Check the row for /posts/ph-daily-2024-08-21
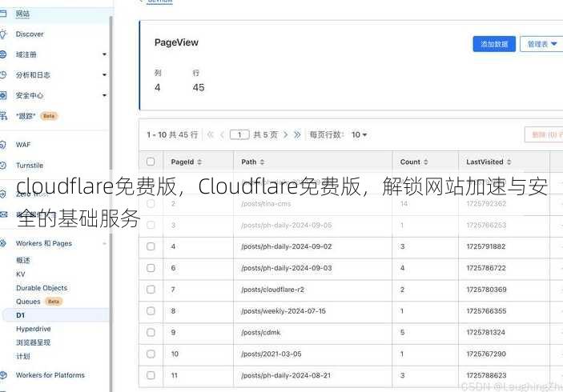Image resolution: width=563 pixels, height=392 pixels. [x=151, y=375]
